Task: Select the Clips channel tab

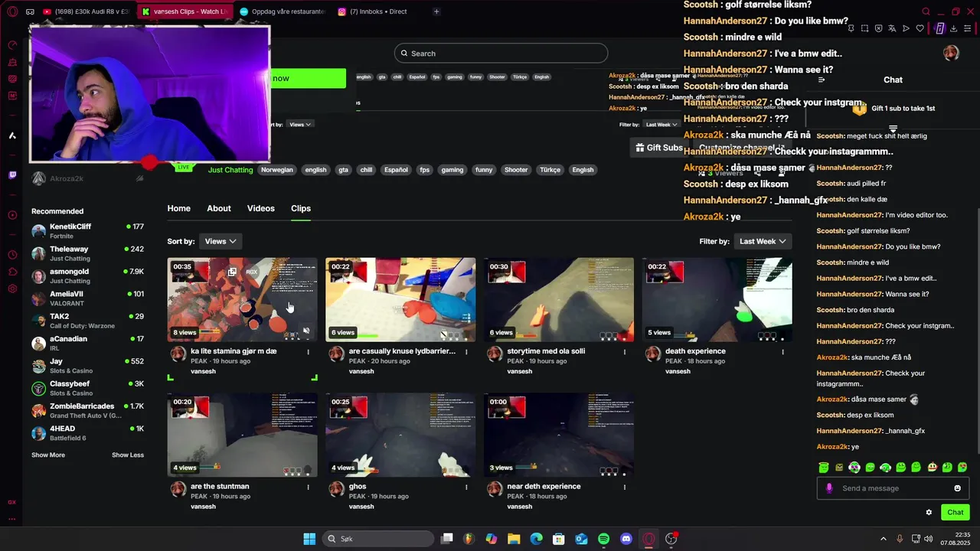Action: pos(301,208)
